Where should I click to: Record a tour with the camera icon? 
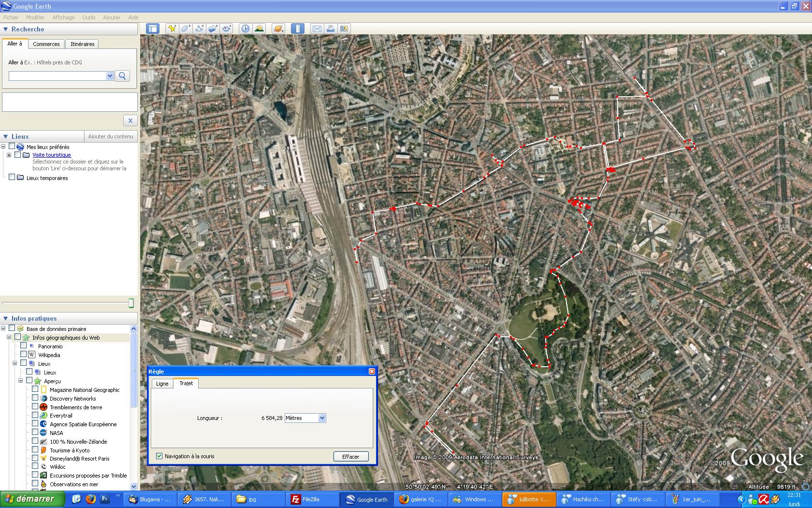click(x=227, y=29)
